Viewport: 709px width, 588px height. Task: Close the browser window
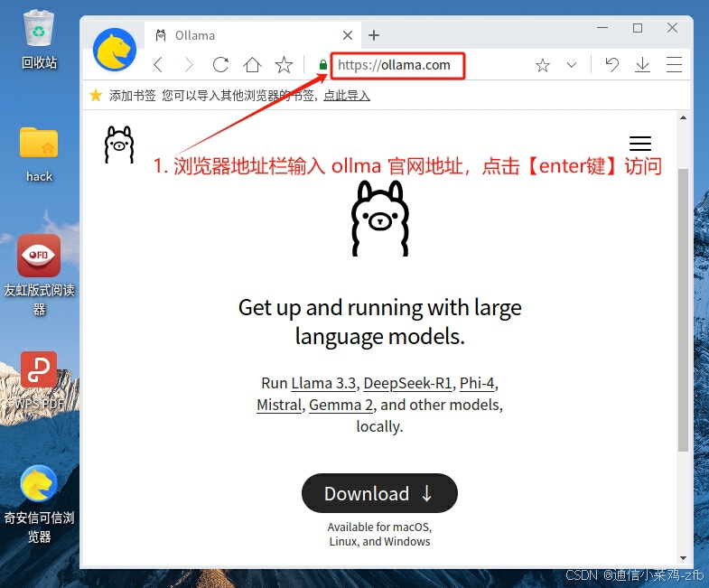pyautogui.click(x=672, y=28)
